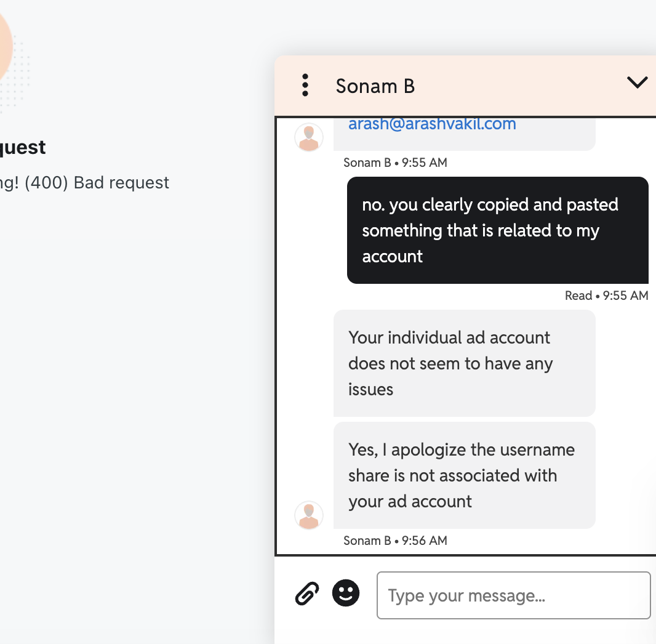The width and height of the screenshot is (656, 644).
Task: Click the empty peach chat header bar
Action: point(523,85)
